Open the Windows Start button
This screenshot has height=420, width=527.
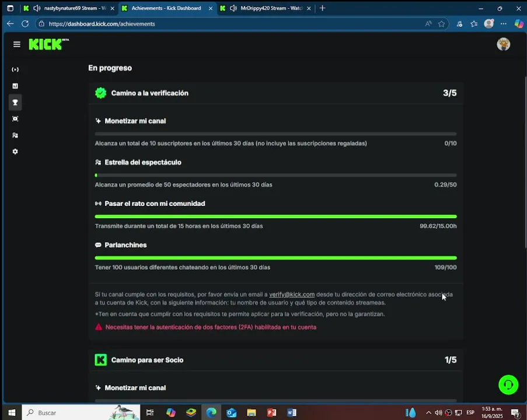pos(12,412)
